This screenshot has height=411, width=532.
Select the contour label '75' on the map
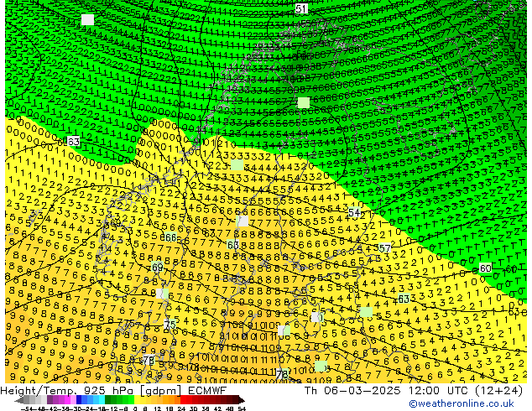[x=170, y=325]
